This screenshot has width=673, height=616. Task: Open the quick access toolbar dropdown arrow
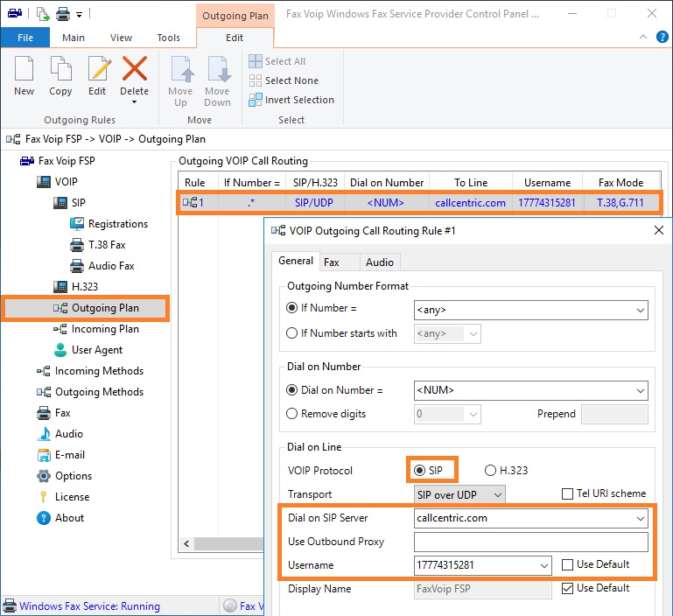pyautogui.click(x=80, y=15)
